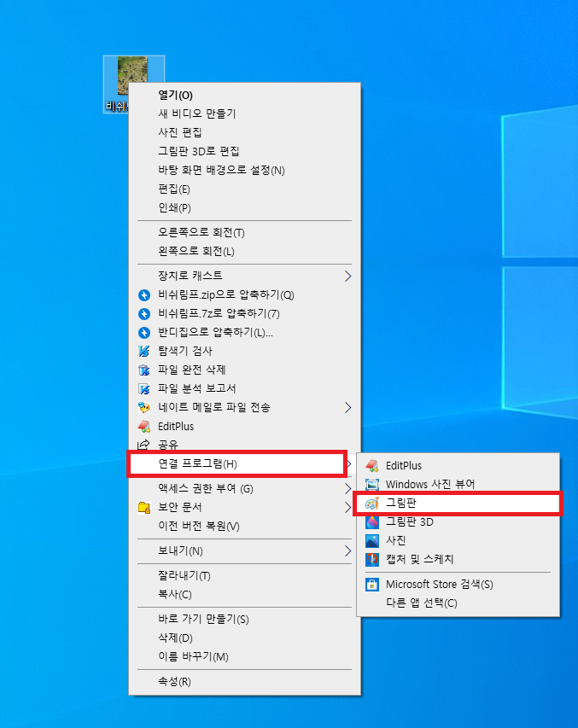The width and height of the screenshot is (578, 728).
Task: Select 왼쪽으로 회전(L)
Action: [x=244, y=251]
